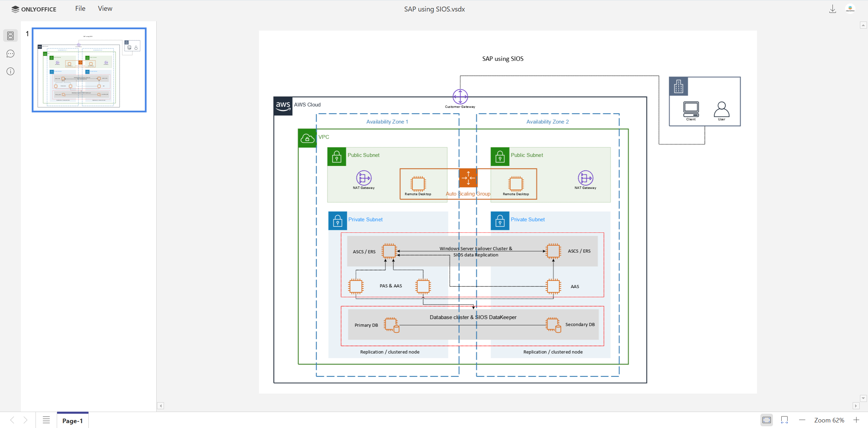
Task: Go to the next sheet with the right chevron
Action: [x=25, y=420]
